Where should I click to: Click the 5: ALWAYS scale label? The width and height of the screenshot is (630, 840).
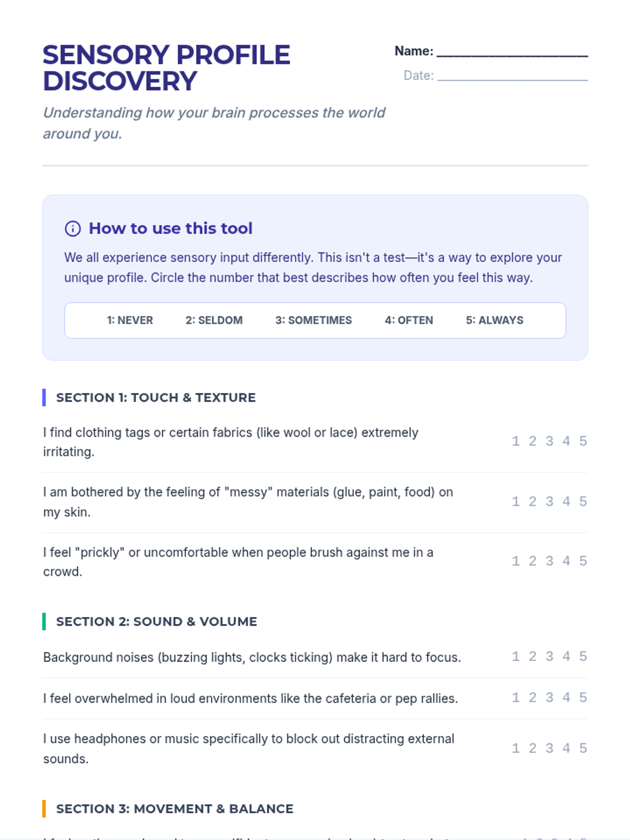[x=495, y=320]
